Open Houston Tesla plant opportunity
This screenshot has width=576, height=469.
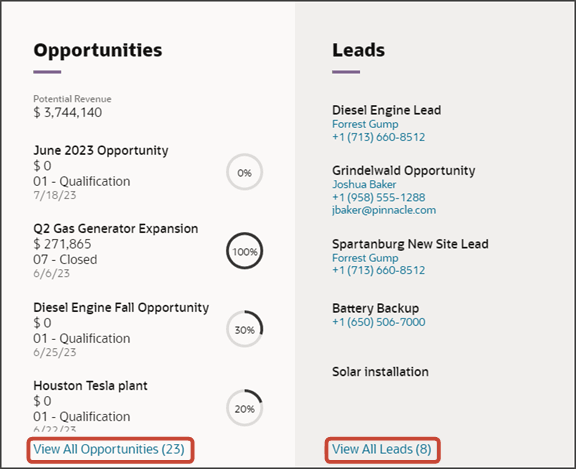point(90,386)
